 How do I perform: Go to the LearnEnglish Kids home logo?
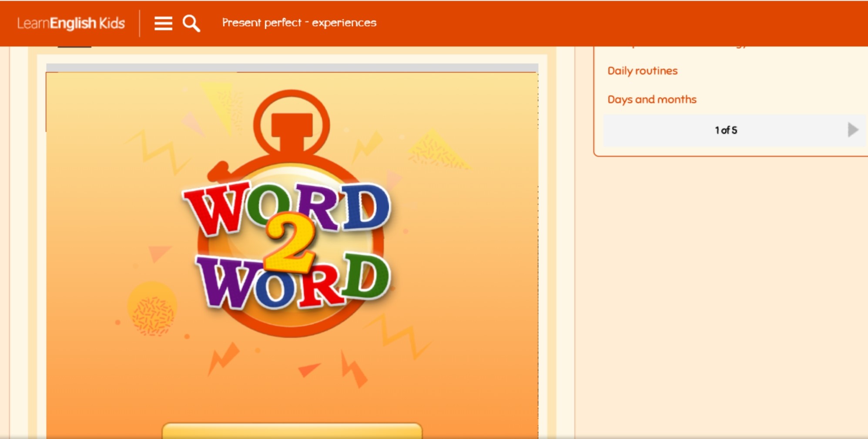tap(71, 23)
